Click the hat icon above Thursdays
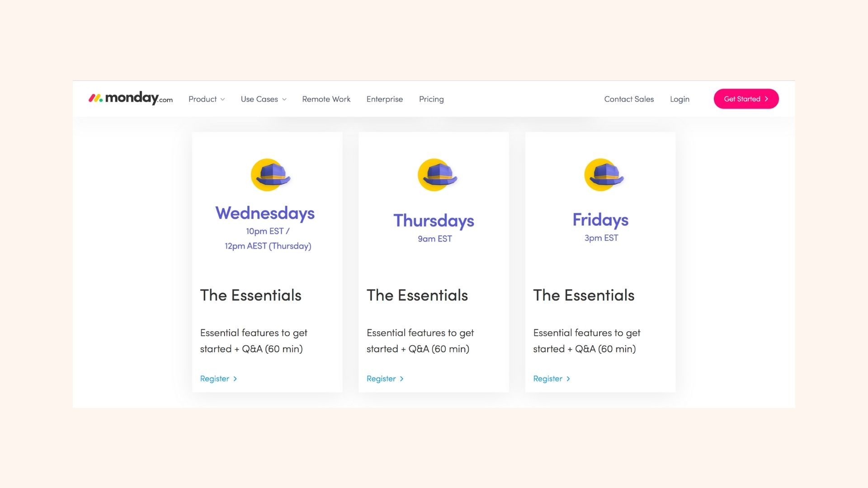Screen dimensions: 868x488 (437, 175)
